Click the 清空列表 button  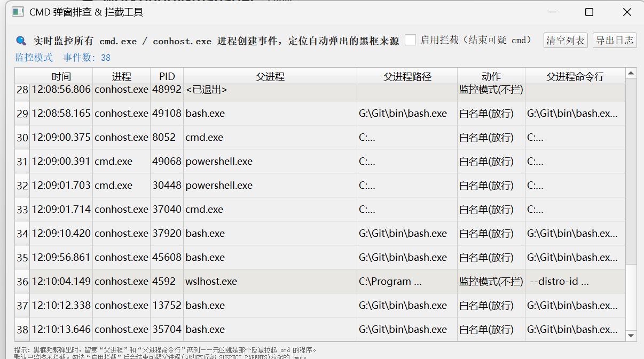pyautogui.click(x=566, y=41)
